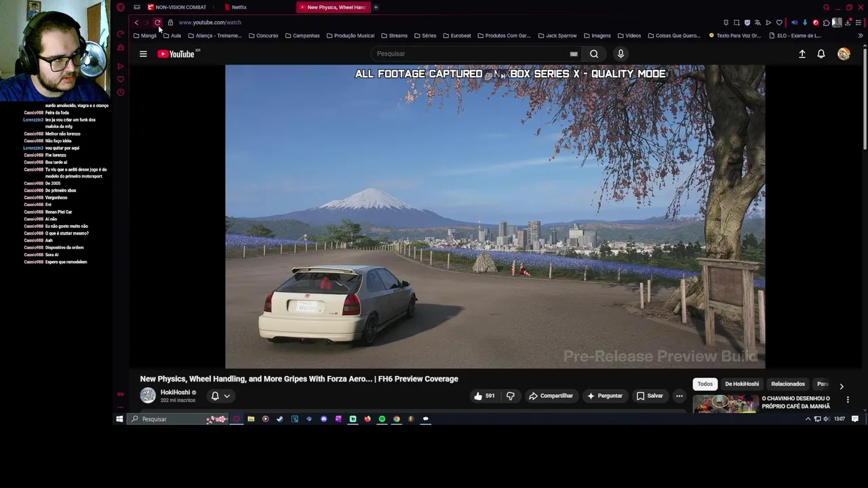Open the Produção Musical bookmark folder
This screenshot has height=488, width=868.
pos(351,35)
